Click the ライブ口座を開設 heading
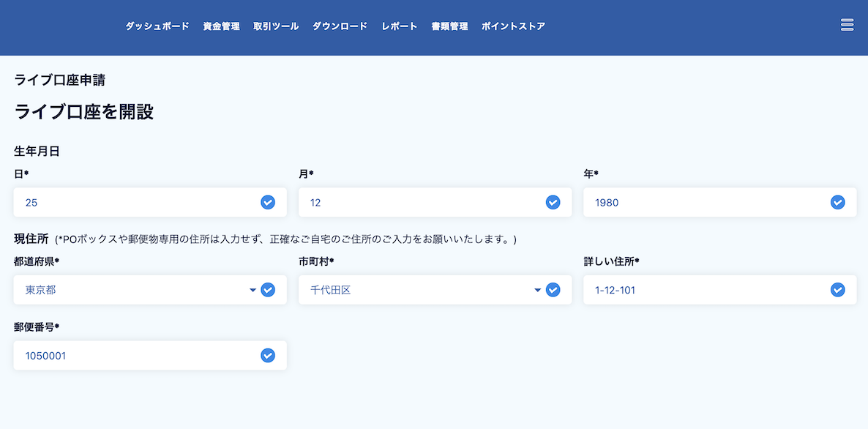The image size is (868, 429). (83, 112)
